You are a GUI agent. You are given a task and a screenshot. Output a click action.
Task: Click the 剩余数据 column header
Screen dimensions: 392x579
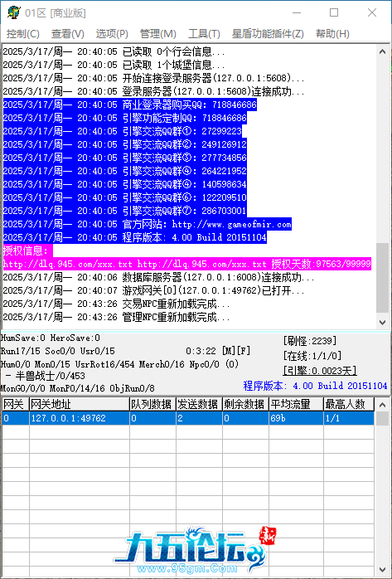245,404
